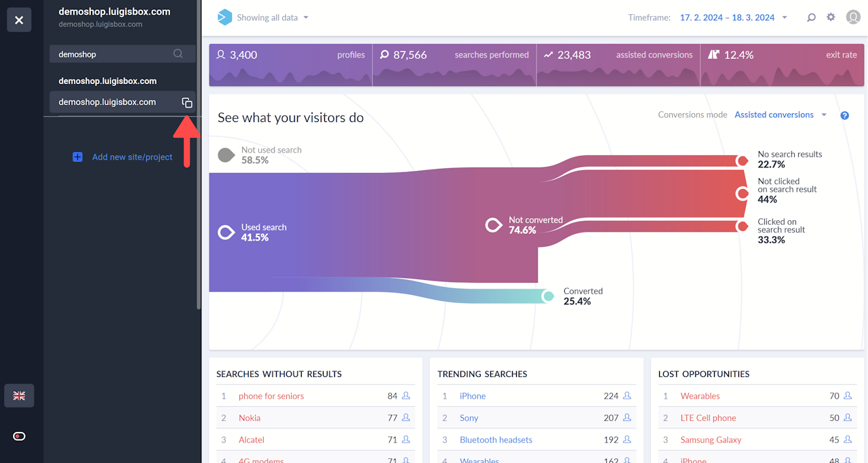Click the Not clicked on search result node

point(743,193)
